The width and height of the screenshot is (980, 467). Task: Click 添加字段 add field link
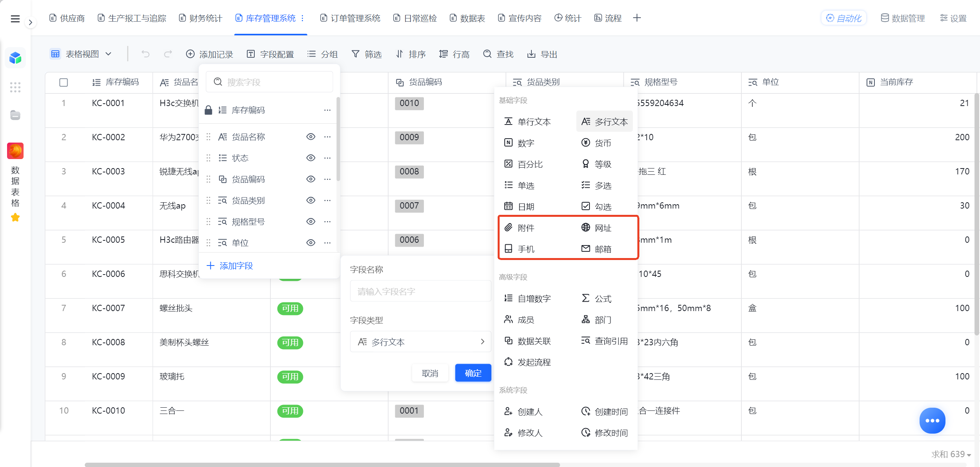pyautogui.click(x=230, y=266)
